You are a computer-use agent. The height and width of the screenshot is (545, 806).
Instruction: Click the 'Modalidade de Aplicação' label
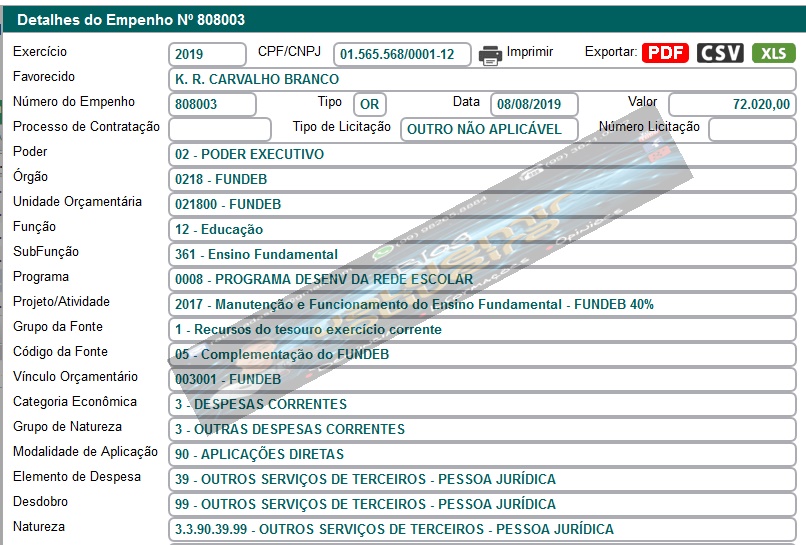coord(85,452)
